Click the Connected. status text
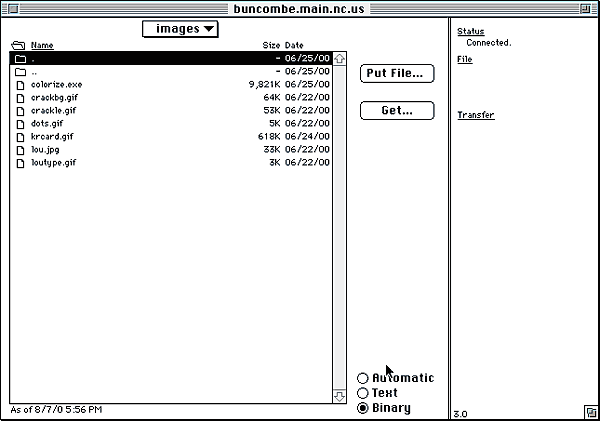Viewport: 600px width, 421px height. [489, 43]
